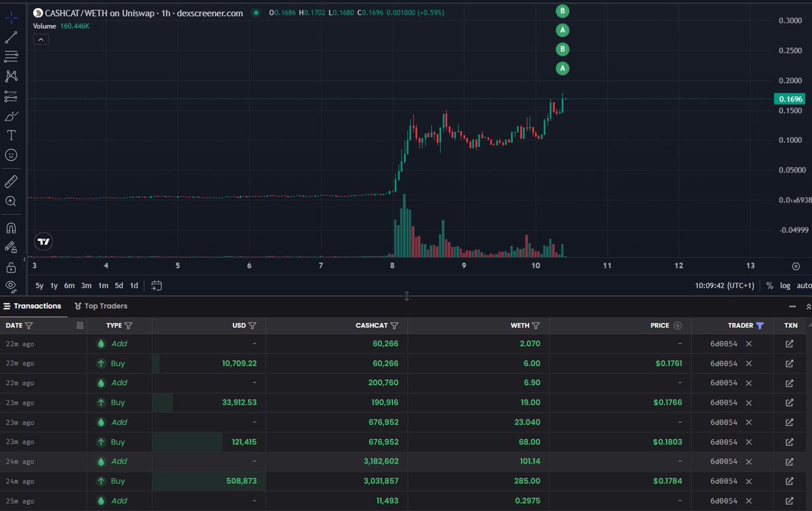The width and height of the screenshot is (812, 511).
Task: Select the ruler measure tool
Action: coord(11,181)
